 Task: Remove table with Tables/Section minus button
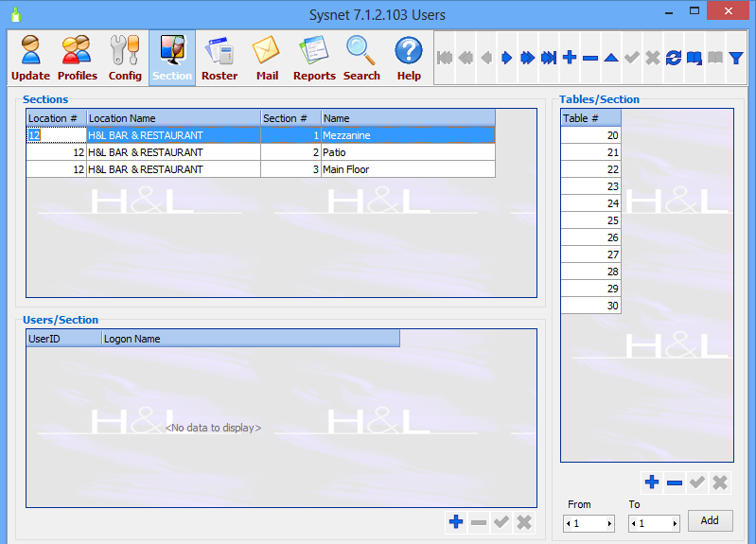coord(675,483)
